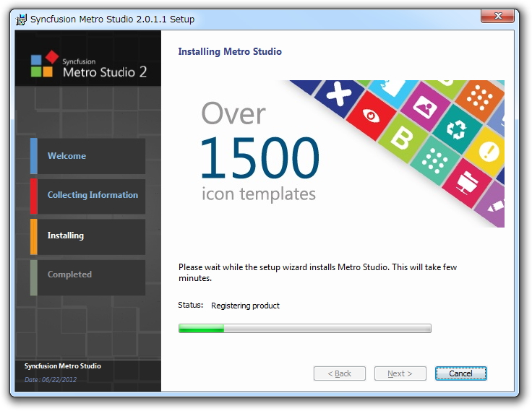Click 'Date : 06/22/2012' text

[51, 380]
